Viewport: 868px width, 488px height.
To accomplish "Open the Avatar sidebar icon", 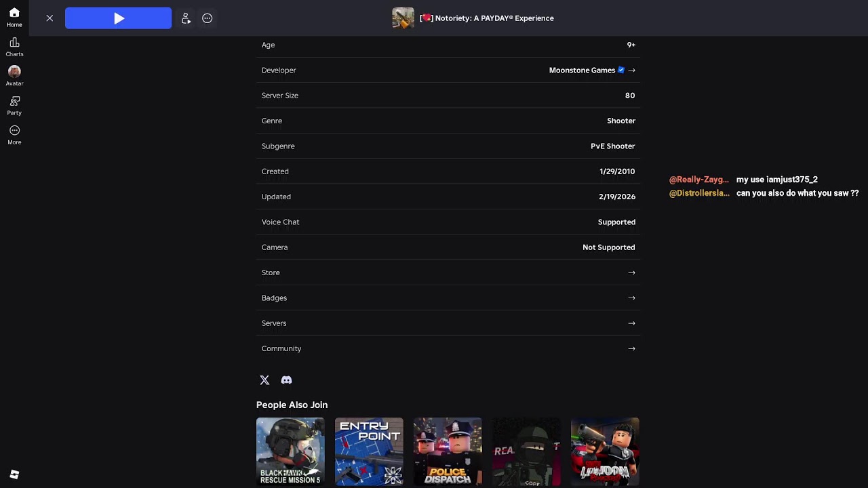I will pyautogui.click(x=14, y=77).
